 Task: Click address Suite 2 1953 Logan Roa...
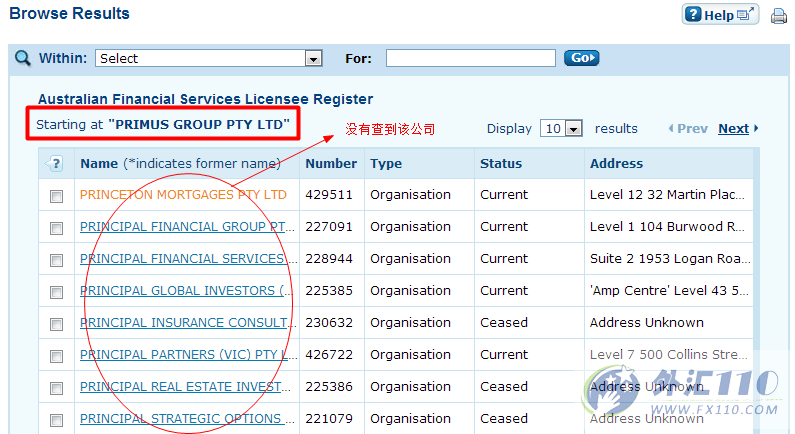click(670, 259)
